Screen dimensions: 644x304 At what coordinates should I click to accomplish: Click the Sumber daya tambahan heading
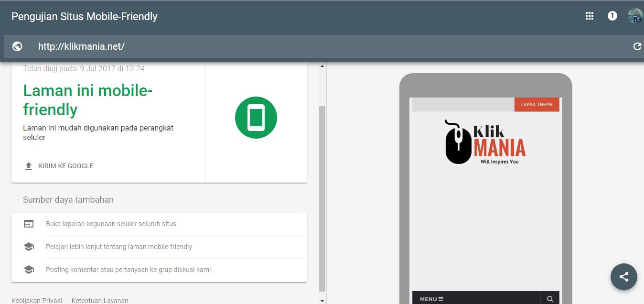(68, 200)
